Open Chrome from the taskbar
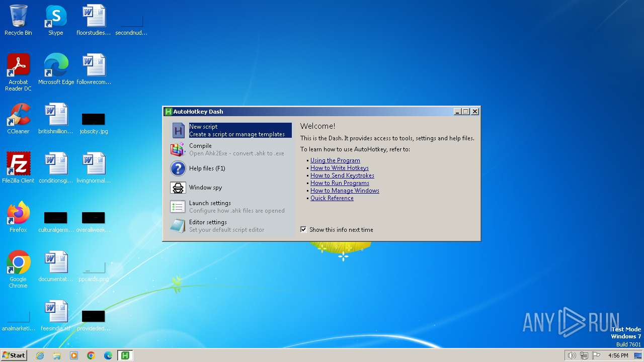The height and width of the screenshot is (362, 644). point(91,355)
